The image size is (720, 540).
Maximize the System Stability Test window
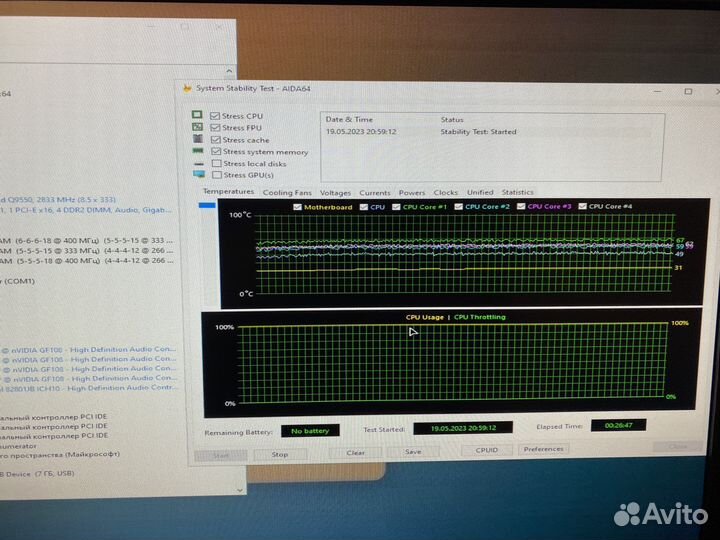point(688,91)
